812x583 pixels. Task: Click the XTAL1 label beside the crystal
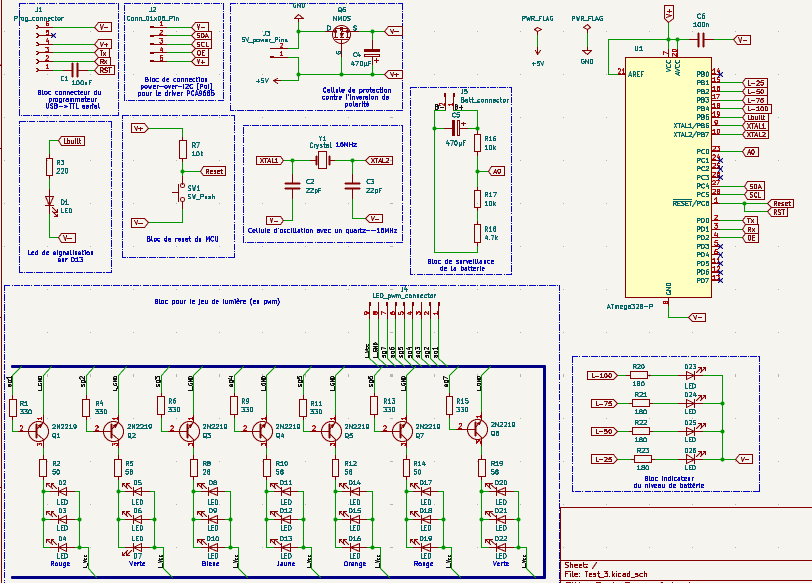pyautogui.click(x=269, y=160)
